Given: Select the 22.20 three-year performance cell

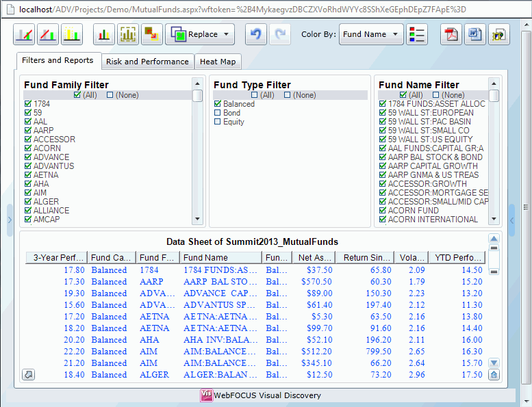Looking at the screenshot, I should coord(75,352).
